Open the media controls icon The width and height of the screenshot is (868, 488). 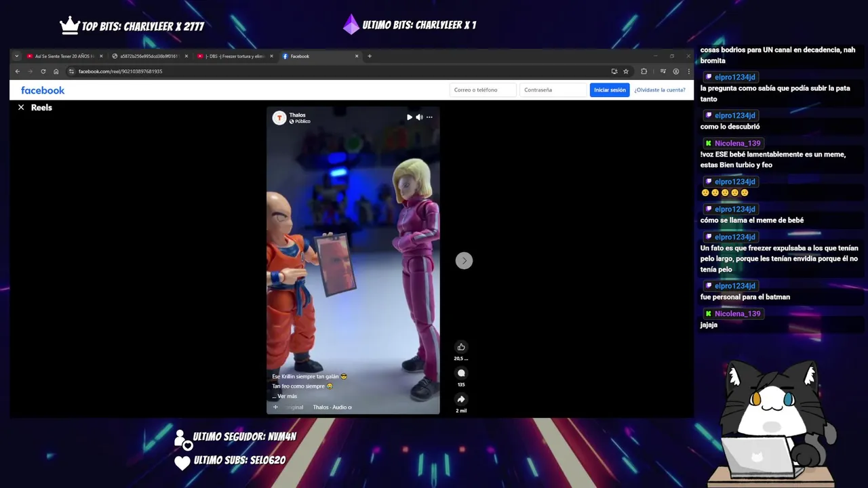pyautogui.click(x=663, y=71)
